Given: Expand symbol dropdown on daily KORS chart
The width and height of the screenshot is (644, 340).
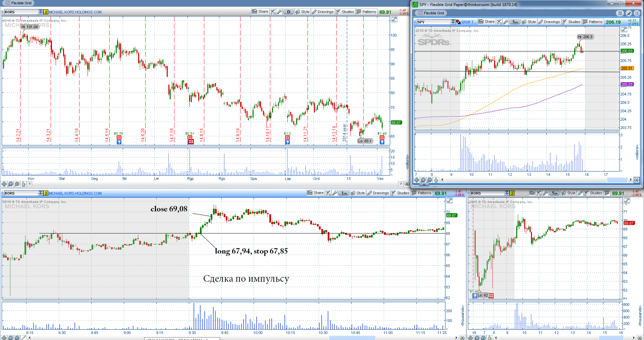Looking at the screenshot, I should [x=41, y=12].
